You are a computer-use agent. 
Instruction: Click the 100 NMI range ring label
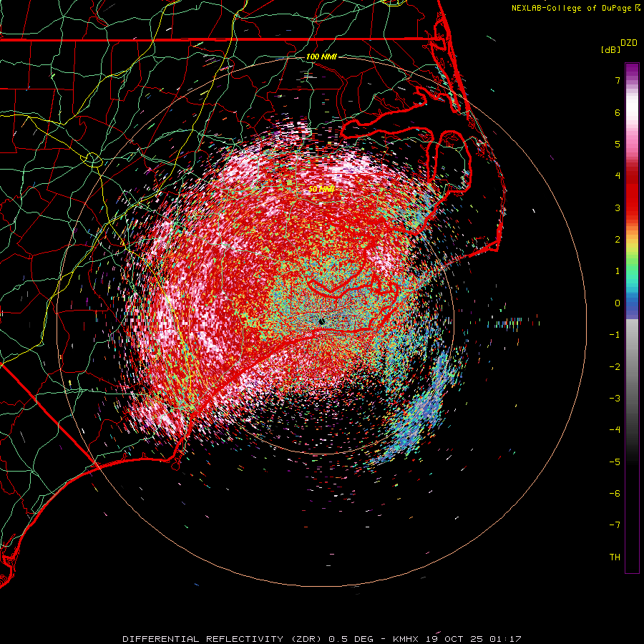321,57
